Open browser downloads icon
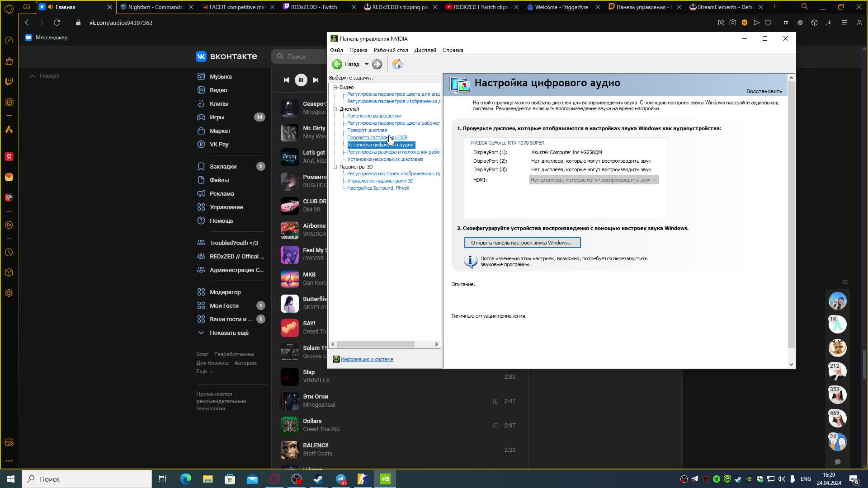This screenshot has height=488, width=868. [829, 23]
